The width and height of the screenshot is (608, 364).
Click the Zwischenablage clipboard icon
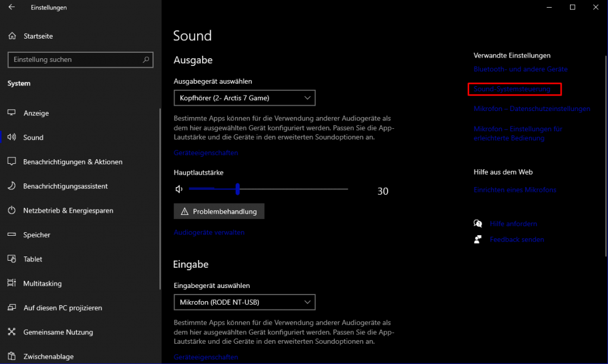[x=11, y=356]
